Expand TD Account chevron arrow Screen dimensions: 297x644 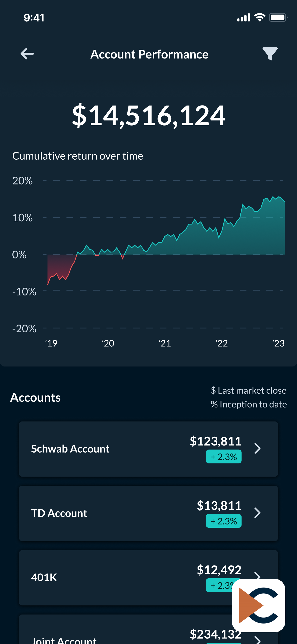(257, 513)
